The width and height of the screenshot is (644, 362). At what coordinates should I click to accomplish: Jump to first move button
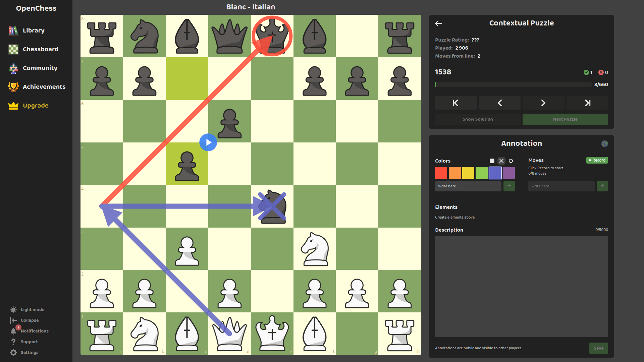pyautogui.click(x=456, y=103)
